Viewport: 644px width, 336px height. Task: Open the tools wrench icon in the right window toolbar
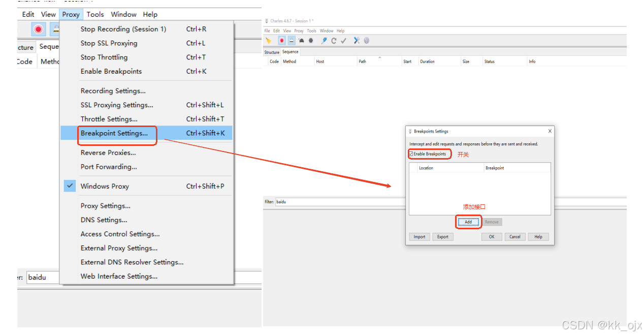[357, 41]
